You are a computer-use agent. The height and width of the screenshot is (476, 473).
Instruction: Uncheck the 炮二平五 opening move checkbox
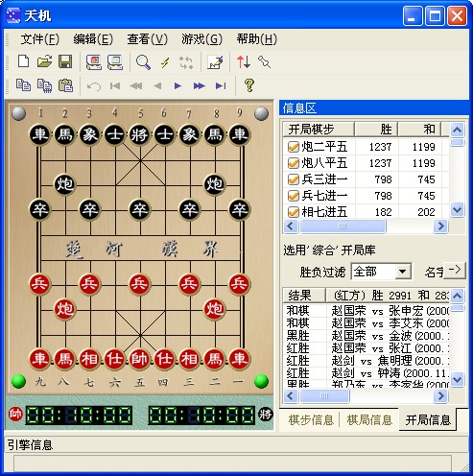294,147
